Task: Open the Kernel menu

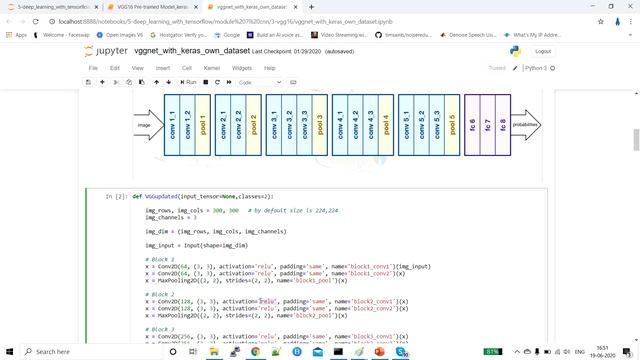Action: pos(212,68)
